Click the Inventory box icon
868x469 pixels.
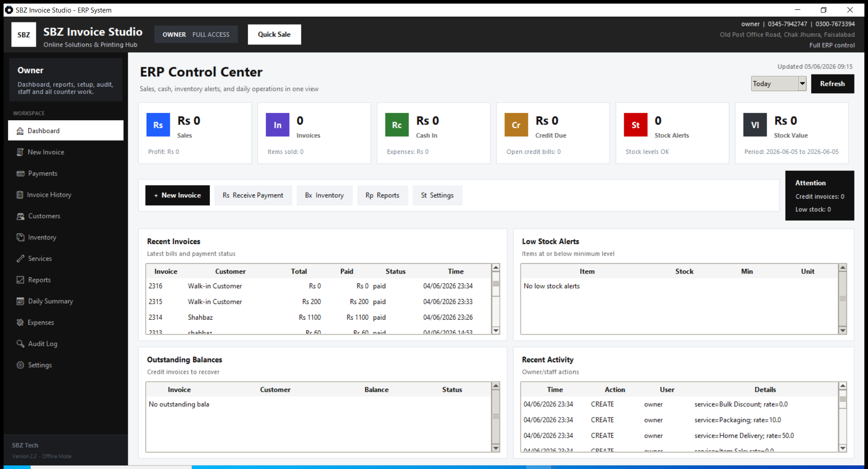click(20, 237)
